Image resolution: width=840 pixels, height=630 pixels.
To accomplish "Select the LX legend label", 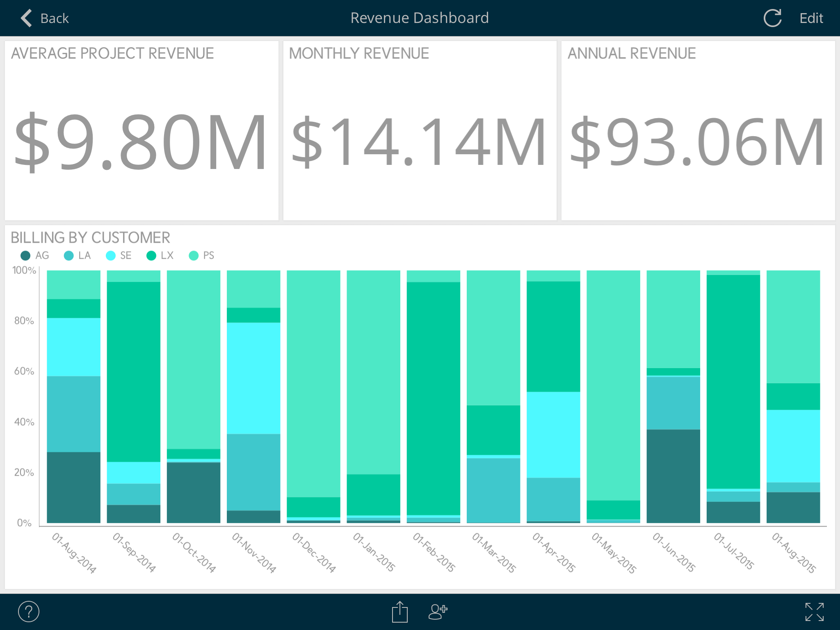I will pos(167,256).
